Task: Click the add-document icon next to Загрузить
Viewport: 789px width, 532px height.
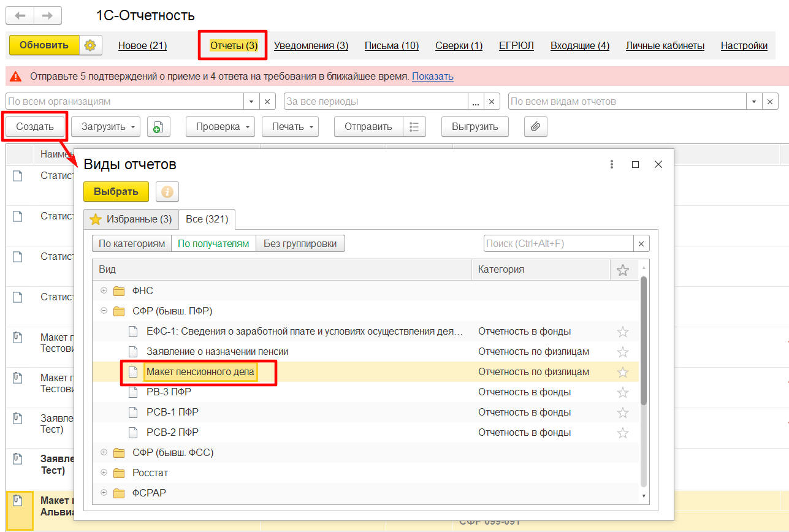Action: (158, 127)
